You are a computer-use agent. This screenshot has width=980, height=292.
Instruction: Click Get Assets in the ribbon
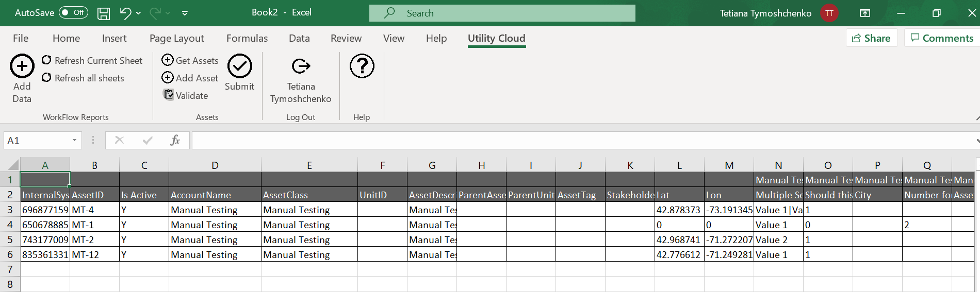190,61
